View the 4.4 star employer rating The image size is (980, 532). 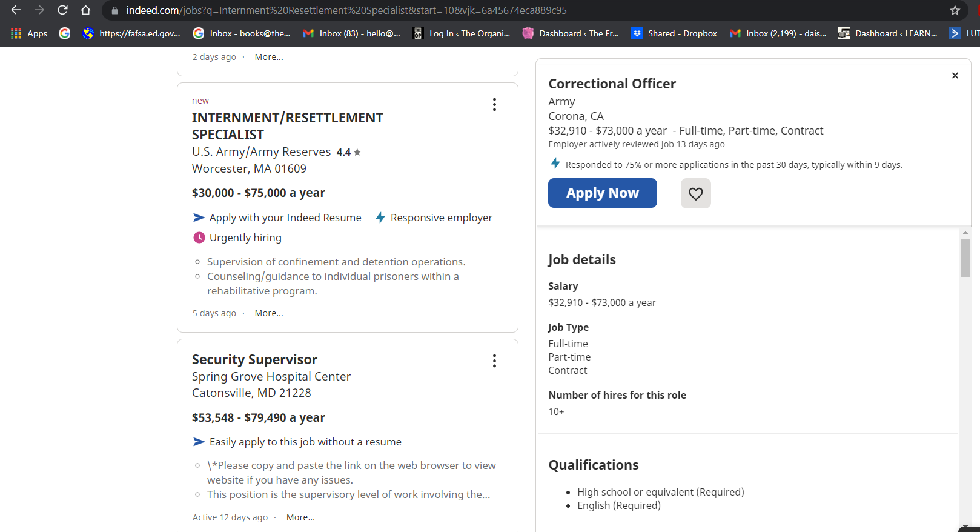click(x=348, y=152)
